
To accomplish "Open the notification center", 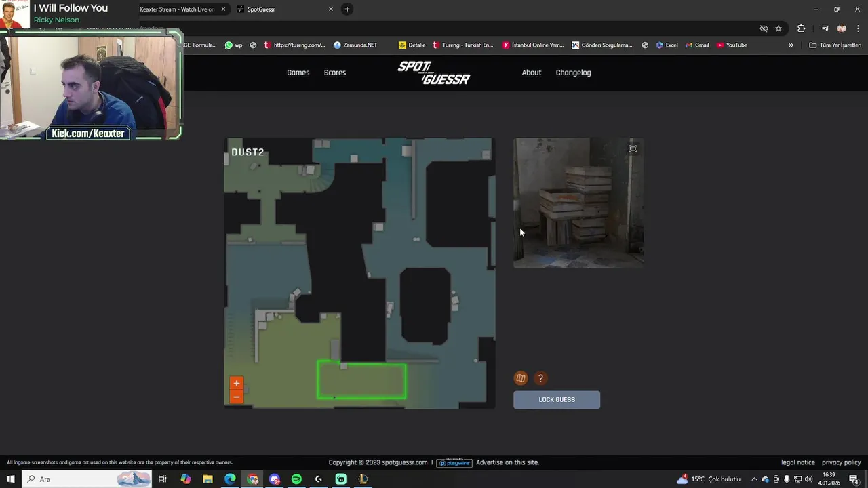I will [x=854, y=479].
